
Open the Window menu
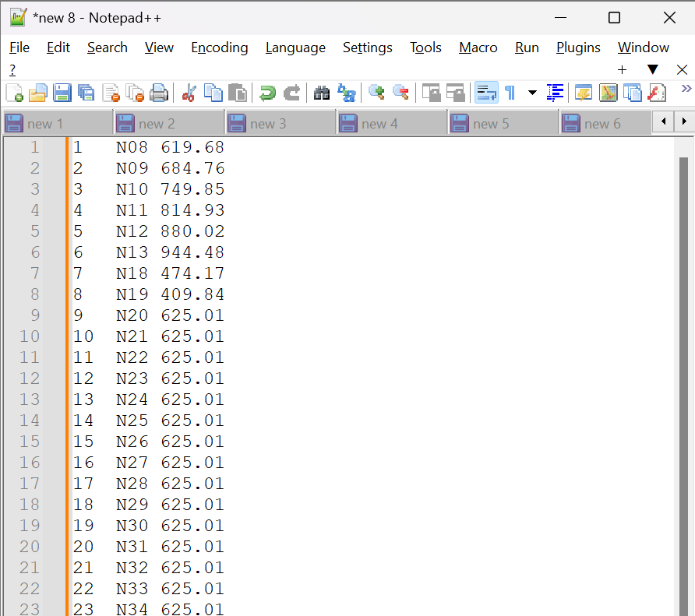[x=644, y=48]
